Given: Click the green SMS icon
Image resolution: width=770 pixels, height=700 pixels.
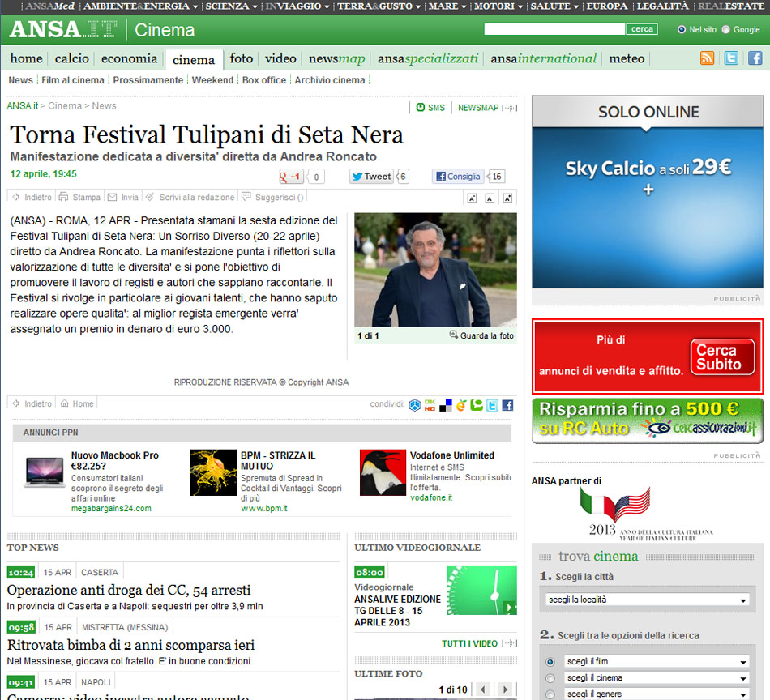Looking at the screenshot, I should (421, 107).
